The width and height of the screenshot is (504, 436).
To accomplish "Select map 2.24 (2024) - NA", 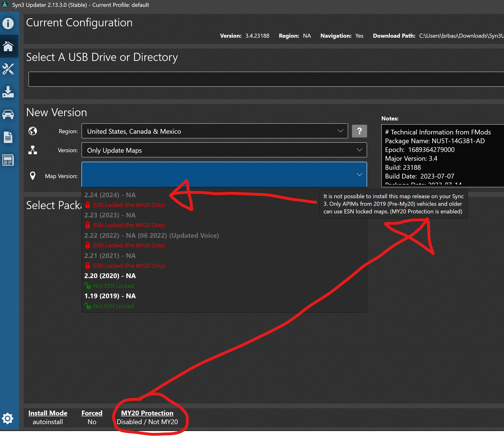I will (x=110, y=195).
